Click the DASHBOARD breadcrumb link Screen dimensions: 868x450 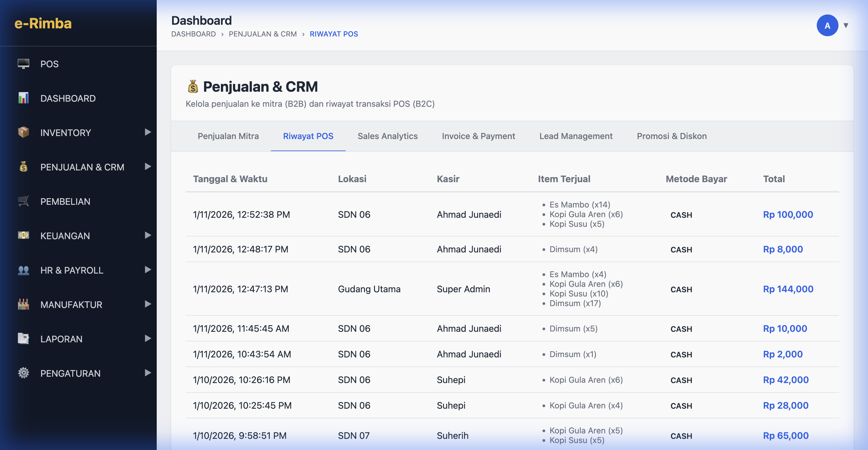[193, 34]
